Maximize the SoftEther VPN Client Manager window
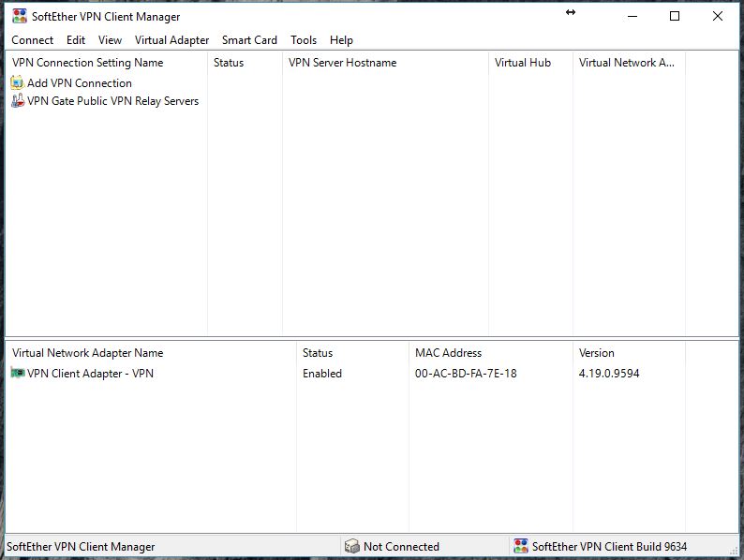The image size is (744, 560). tap(675, 16)
